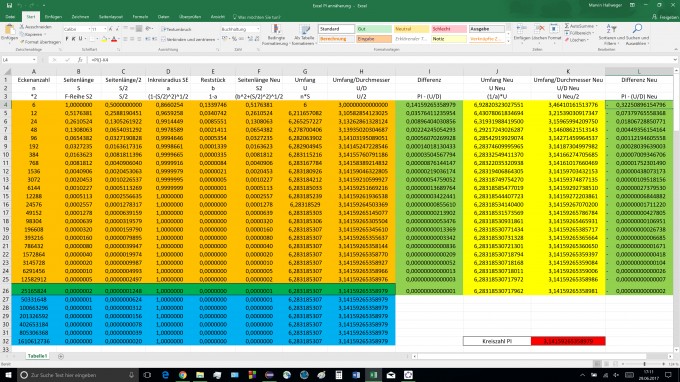Click the fill color bucket icon
The width and height of the screenshot is (680, 382).
tap(104, 39)
